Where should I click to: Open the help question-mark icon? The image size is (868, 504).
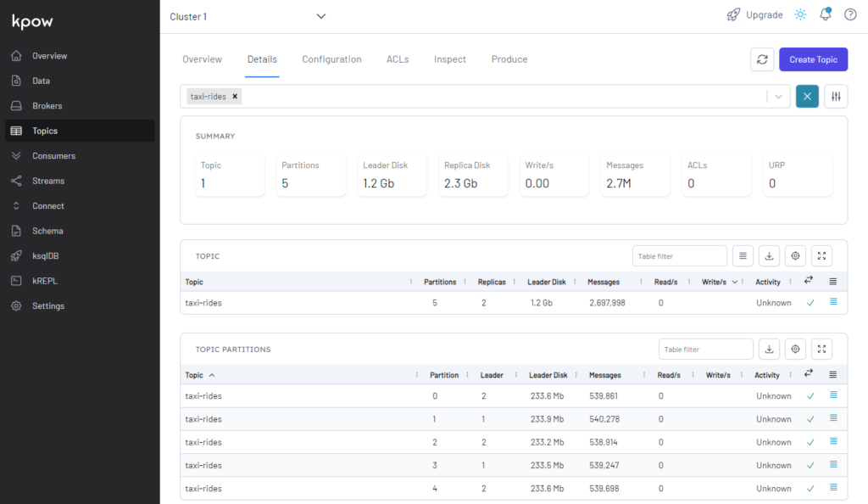point(850,14)
